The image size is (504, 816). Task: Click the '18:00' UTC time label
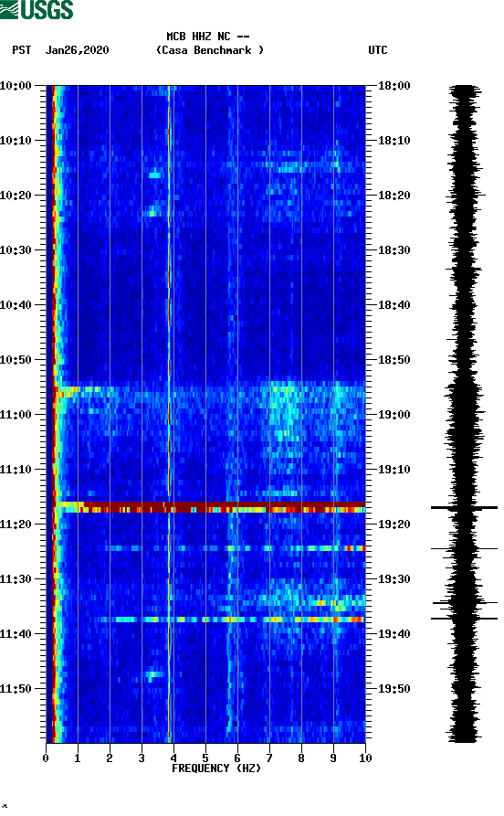[394, 85]
